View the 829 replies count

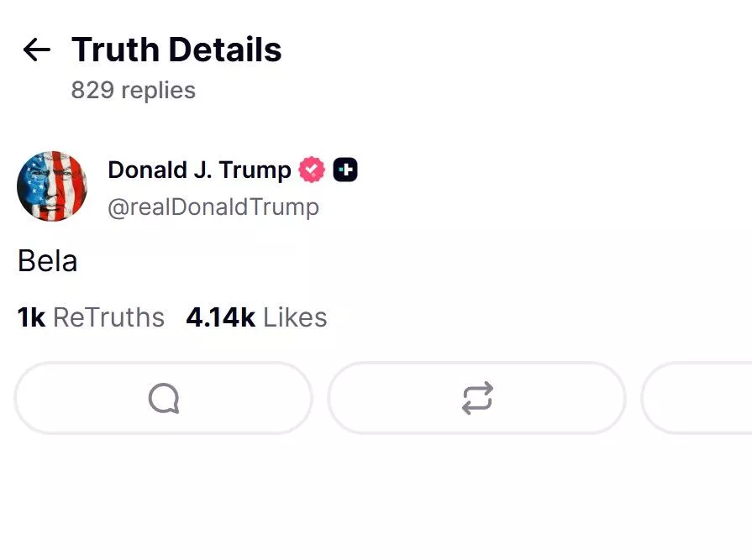(133, 90)
